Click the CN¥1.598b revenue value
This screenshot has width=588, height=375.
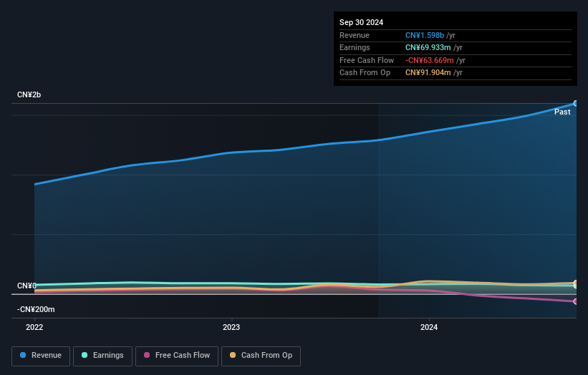(425, 35)
